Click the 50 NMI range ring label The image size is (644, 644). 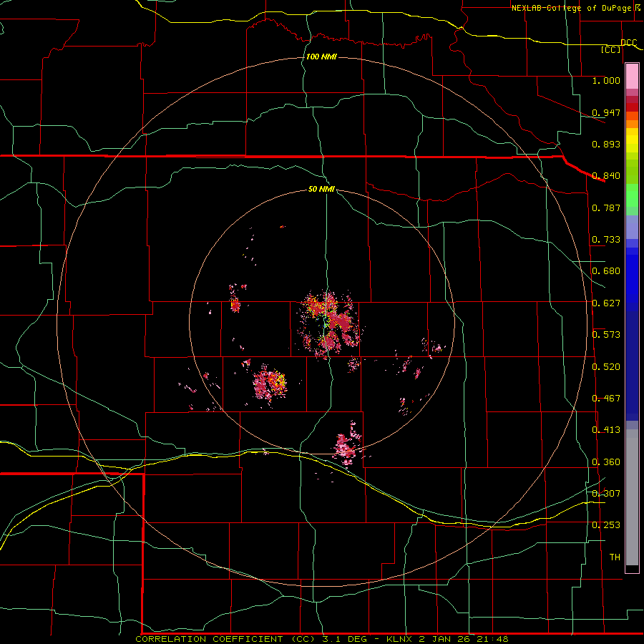(x=321, y=190)
